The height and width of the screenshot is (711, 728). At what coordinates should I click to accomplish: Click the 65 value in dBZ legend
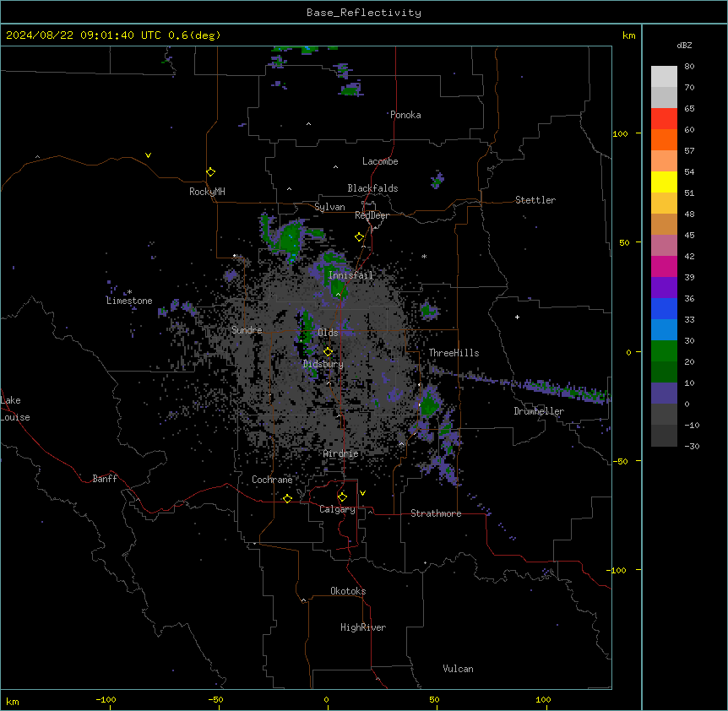point(689,109)
